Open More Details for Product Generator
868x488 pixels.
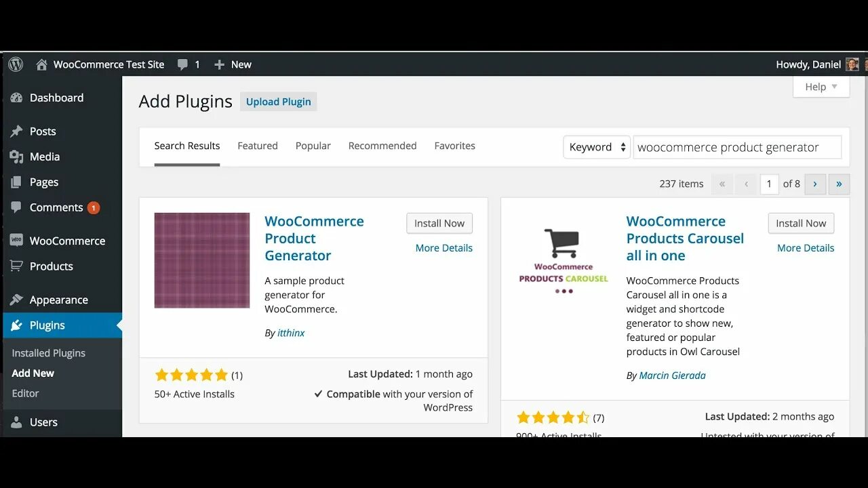(x=444, y=248)
